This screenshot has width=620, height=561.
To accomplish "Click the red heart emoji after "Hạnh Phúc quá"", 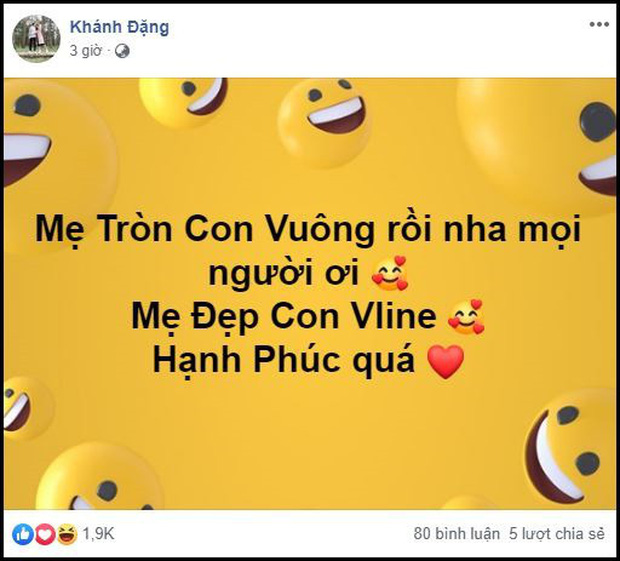I will 445,362.
